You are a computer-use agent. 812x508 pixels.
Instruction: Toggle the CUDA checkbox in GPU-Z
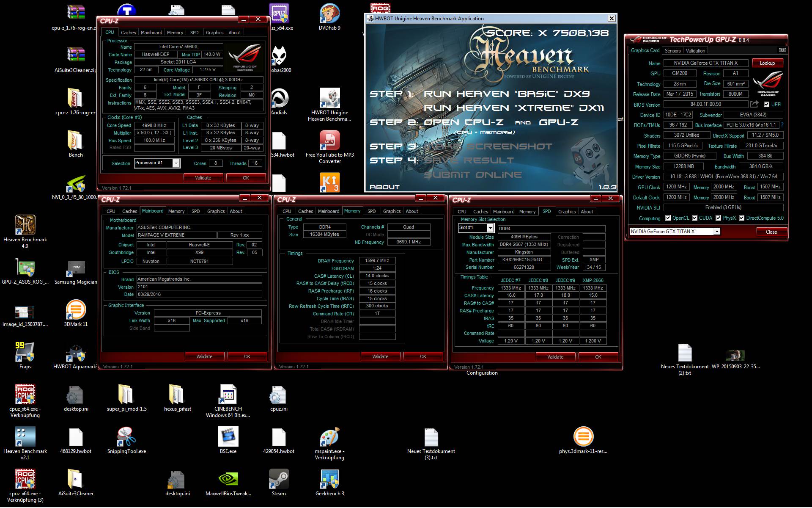[694, 218]
